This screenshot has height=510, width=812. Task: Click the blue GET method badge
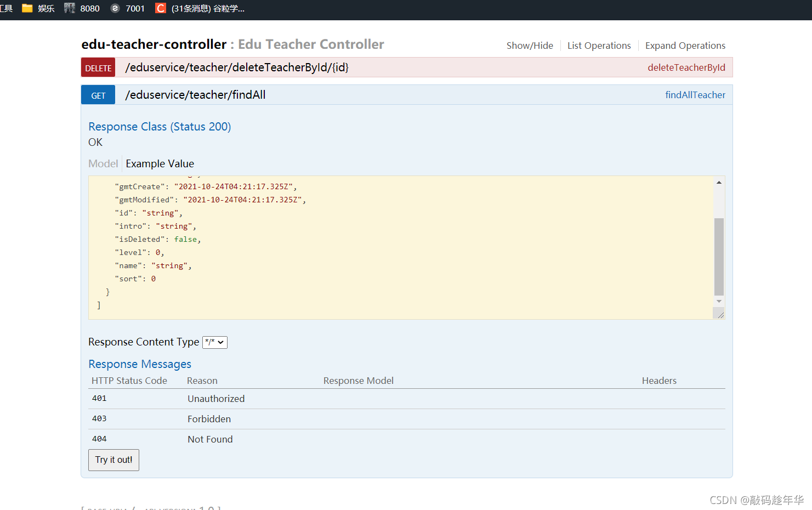pyautogui.click(x=98, y=95)
